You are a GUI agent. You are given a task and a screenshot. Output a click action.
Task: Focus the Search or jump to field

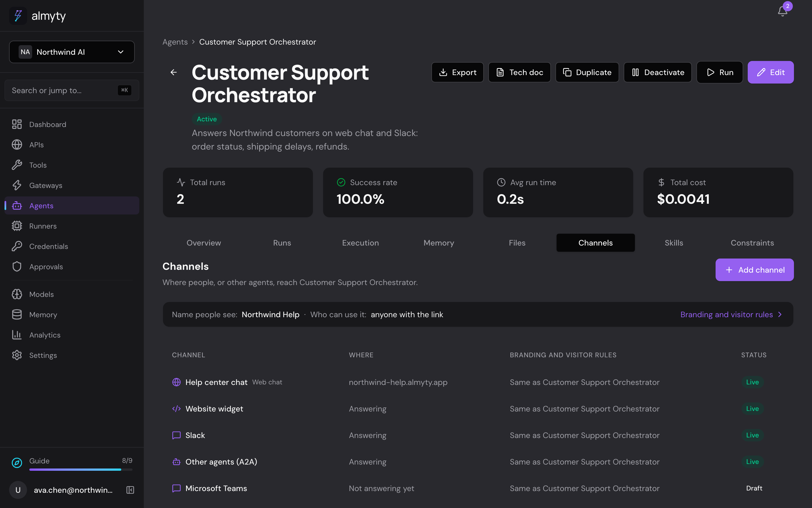tap(72, 90)
